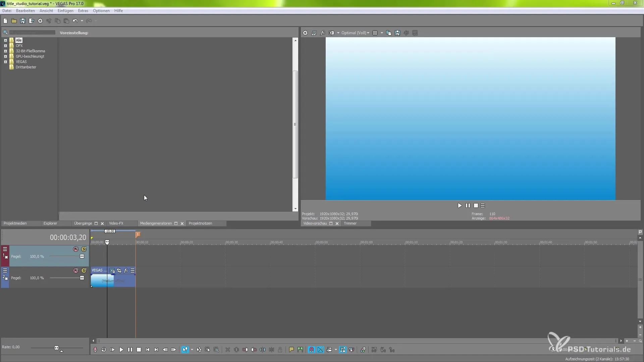Toggle the split screen view button

pos(331,33)
